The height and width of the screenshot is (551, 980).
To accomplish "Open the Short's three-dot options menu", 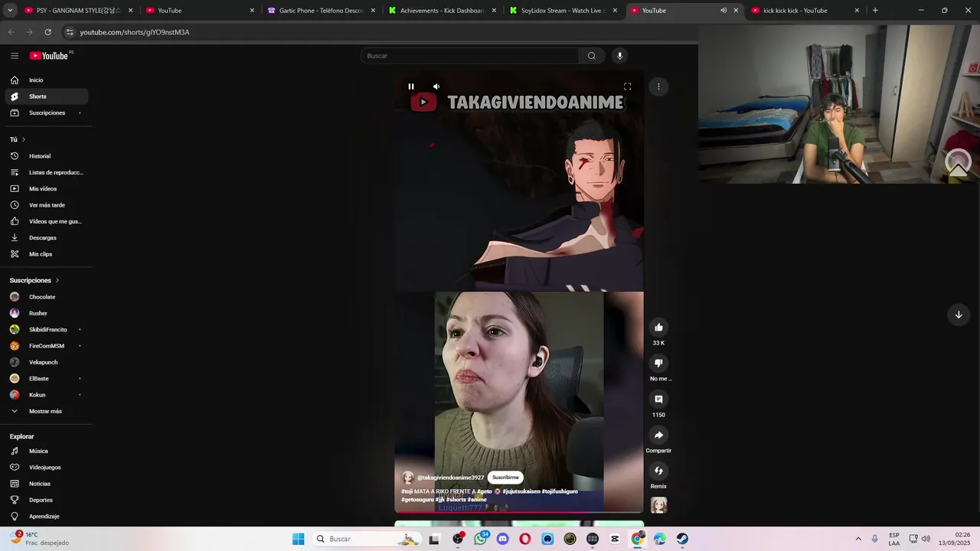I will point(658,86).
